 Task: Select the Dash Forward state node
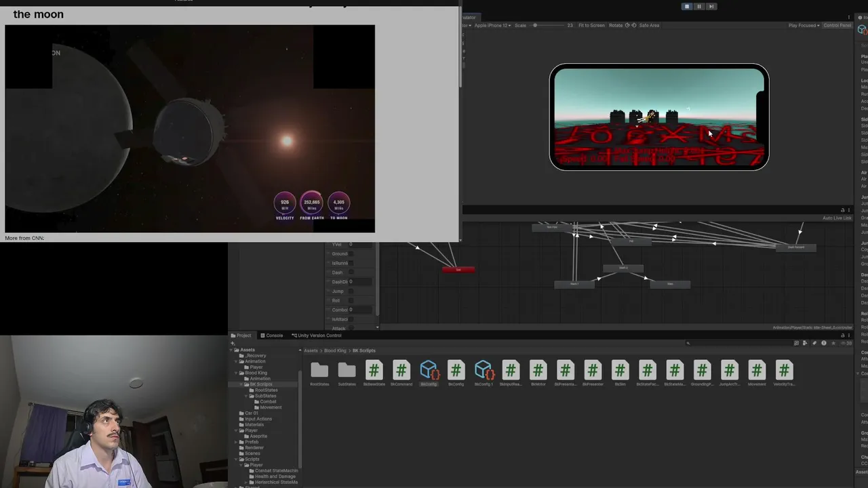pyautogui.click(x=796, y=247)
